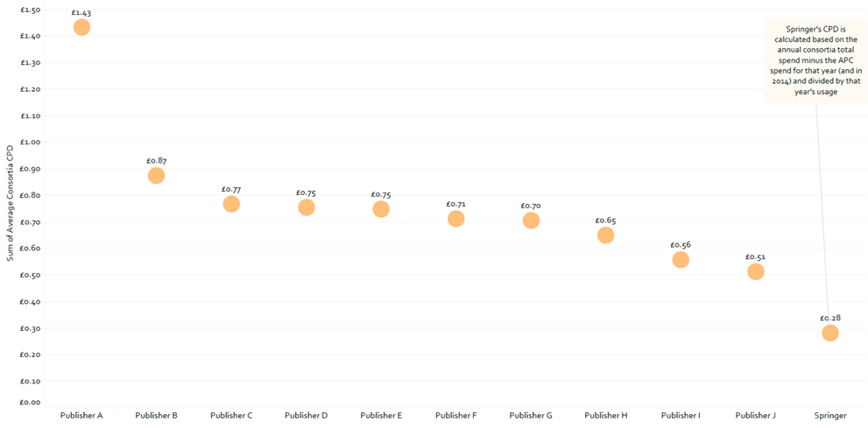Screen dimensions: 868x428
Task: Select the Publisher F data marker
Action: pyautogui.click(x=455, y=219)
